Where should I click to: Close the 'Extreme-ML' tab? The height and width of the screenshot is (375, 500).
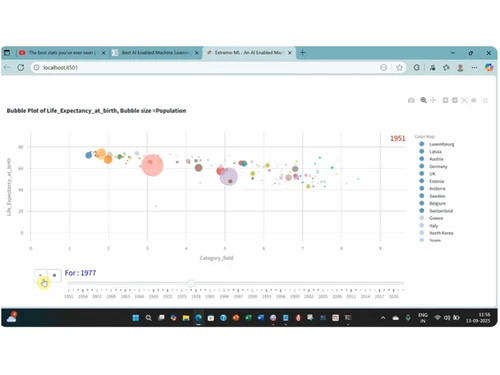[290, 53]
